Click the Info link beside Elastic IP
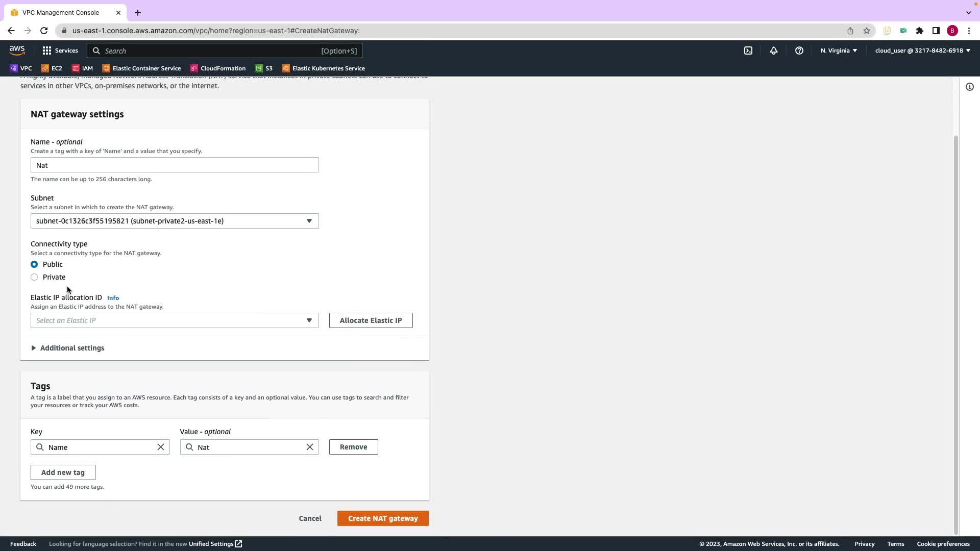The width and height of the screenshot is (980, 551). (x=113, y=298)
